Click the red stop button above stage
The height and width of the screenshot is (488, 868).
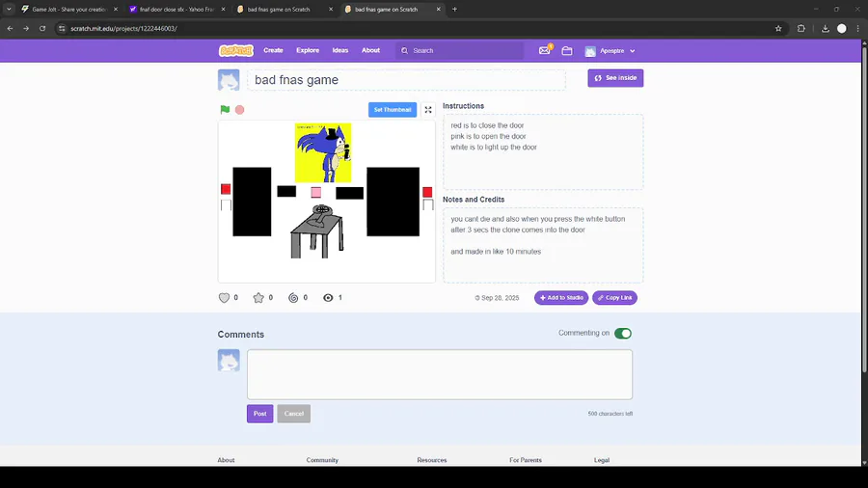[240, 110]
